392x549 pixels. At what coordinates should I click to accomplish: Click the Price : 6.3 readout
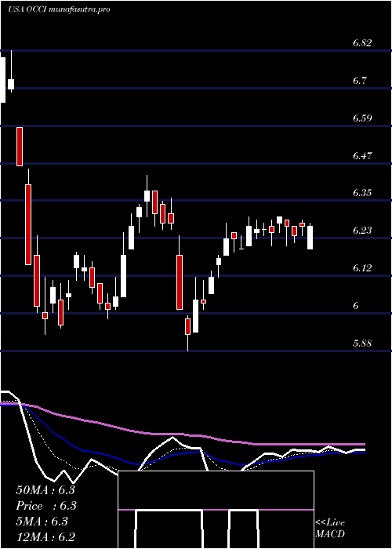click(46, 506)
